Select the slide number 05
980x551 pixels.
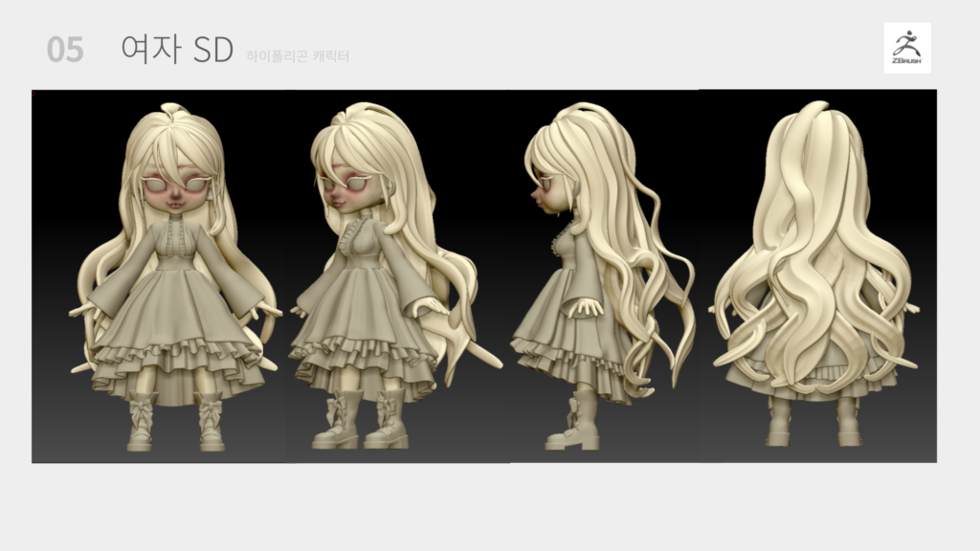pos(65,50)
